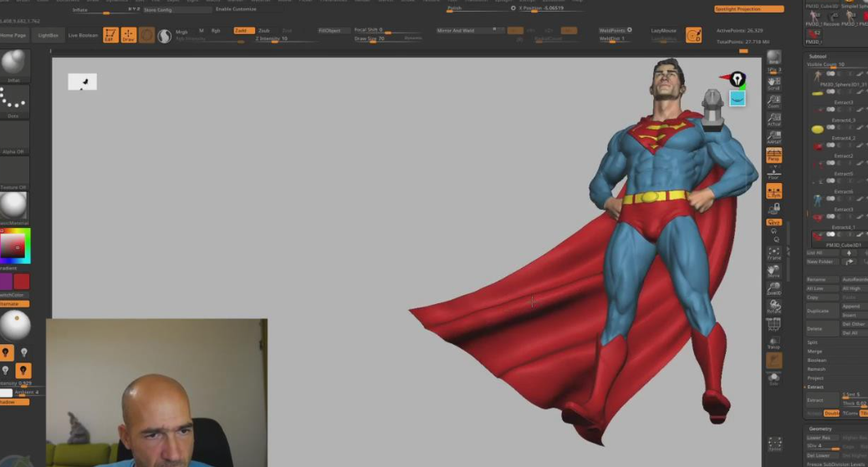This screenshot has width=868, height=467.
Task: Click the orange icon right of LazyMouse
Action: coord(693,35)
